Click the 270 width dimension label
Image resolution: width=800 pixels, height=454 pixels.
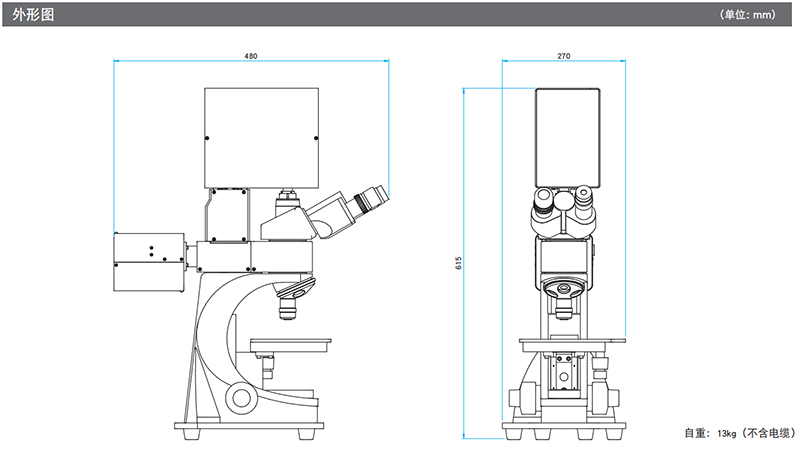(x=563, y=56)
